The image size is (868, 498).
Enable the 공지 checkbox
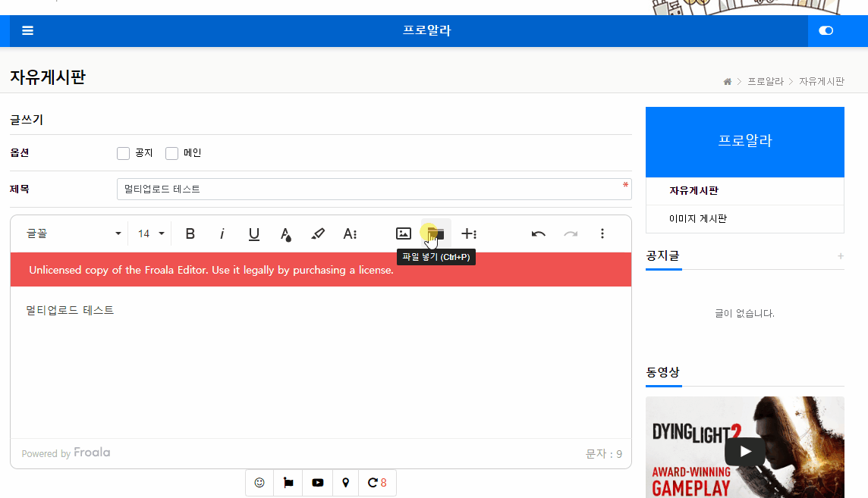[123, 153]
